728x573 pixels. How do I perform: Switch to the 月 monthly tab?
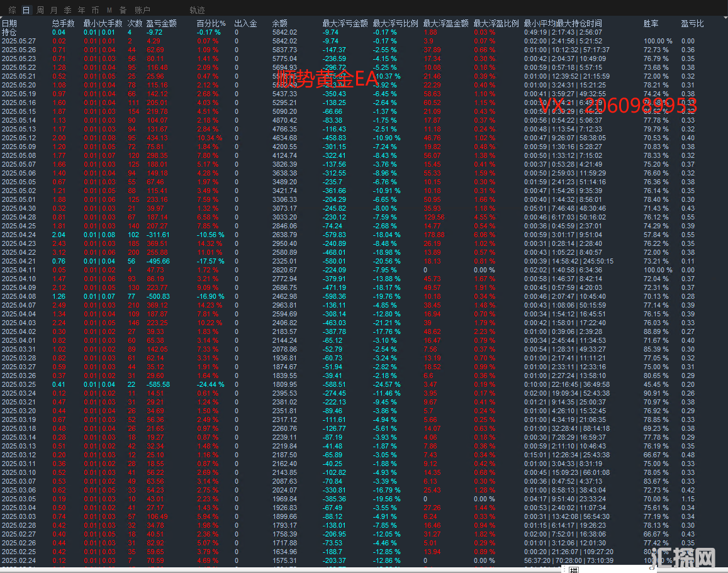point(54,9)
